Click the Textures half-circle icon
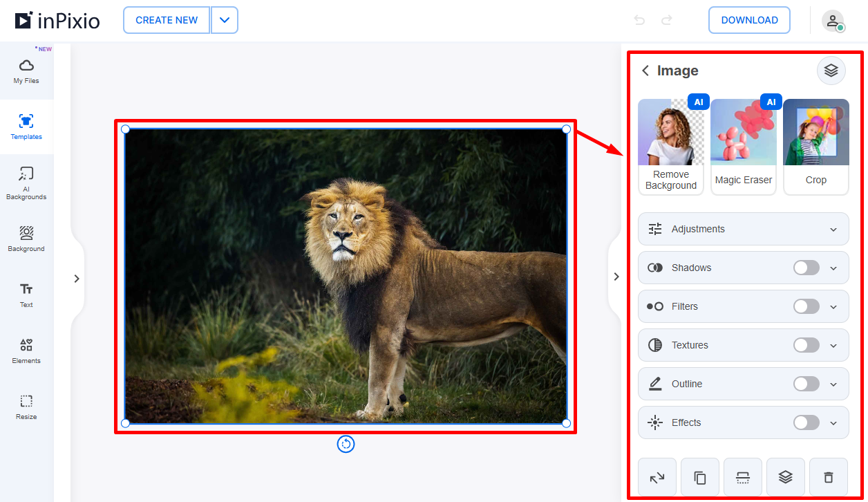Viewport: 868px width, 502px height. [x=655, y=345]
